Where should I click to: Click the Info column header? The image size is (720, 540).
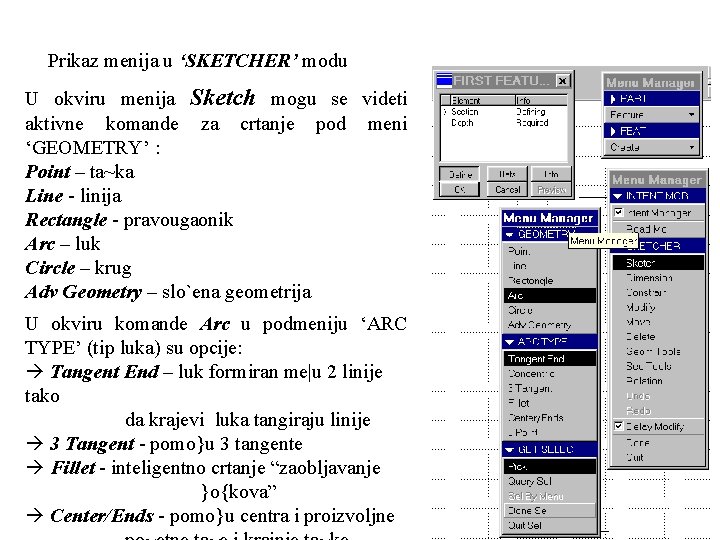pyautogui.click(x=541, y=100)
